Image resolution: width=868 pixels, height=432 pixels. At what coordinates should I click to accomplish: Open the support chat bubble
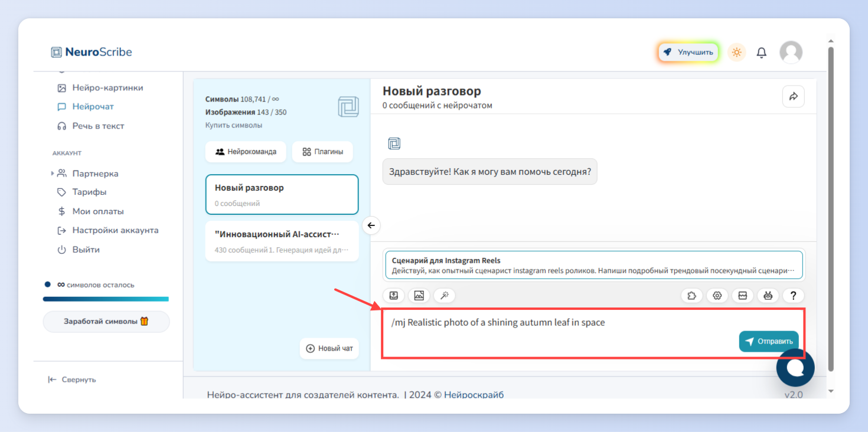point(795,367)
